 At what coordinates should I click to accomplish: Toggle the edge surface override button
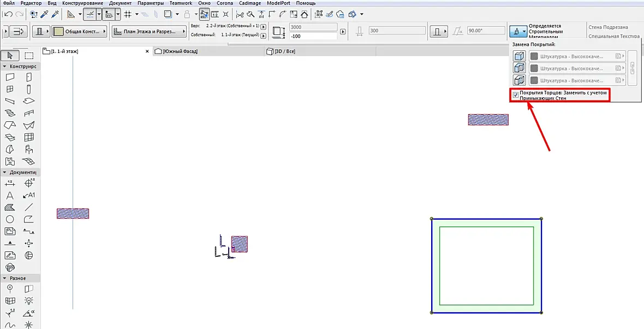click(x=520, y=68)
